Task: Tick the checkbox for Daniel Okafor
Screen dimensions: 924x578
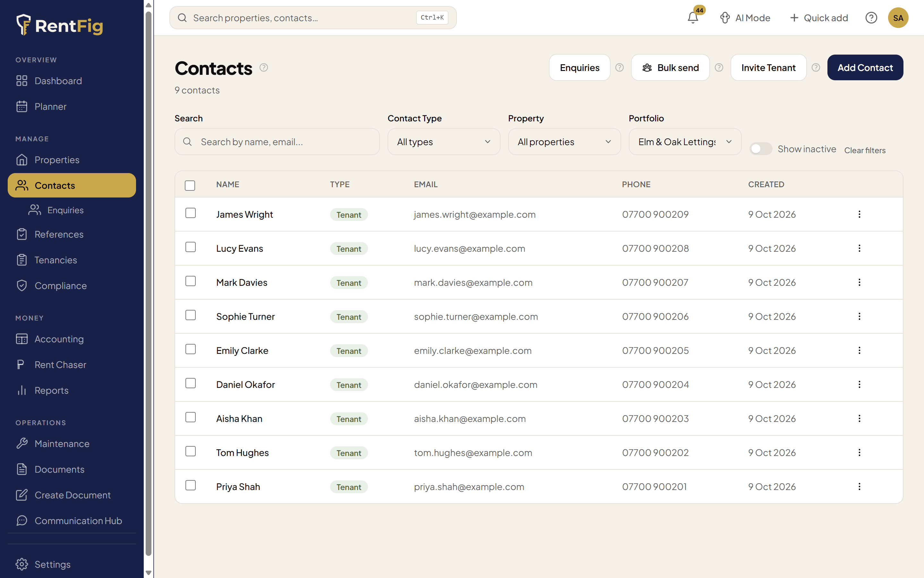Action: 191,383
